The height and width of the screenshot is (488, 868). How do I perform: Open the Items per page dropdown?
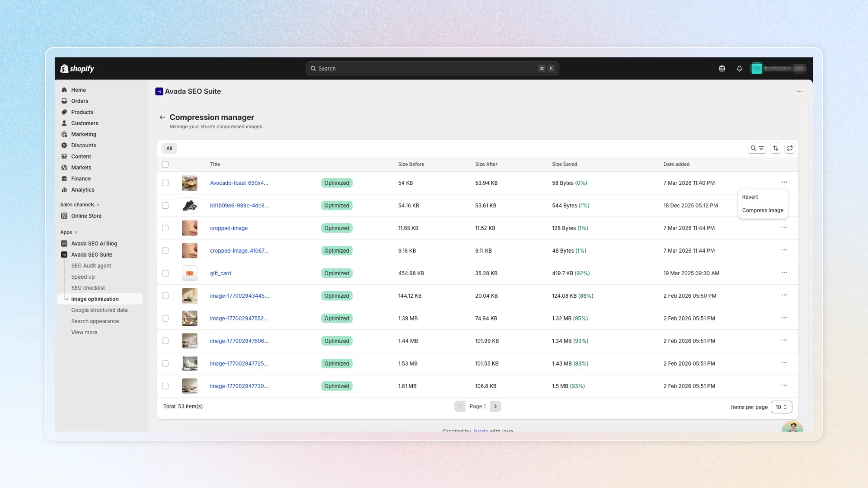coord(781,407)
